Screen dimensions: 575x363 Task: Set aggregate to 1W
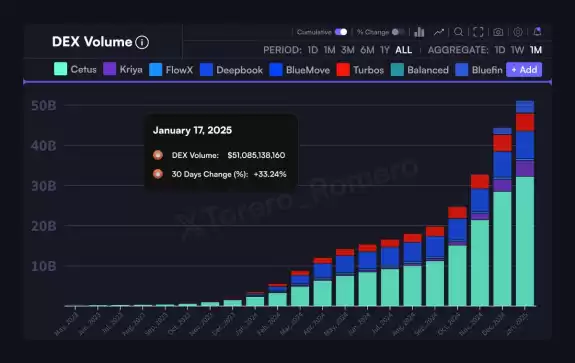pyautogui.click(x=517, y=50)
